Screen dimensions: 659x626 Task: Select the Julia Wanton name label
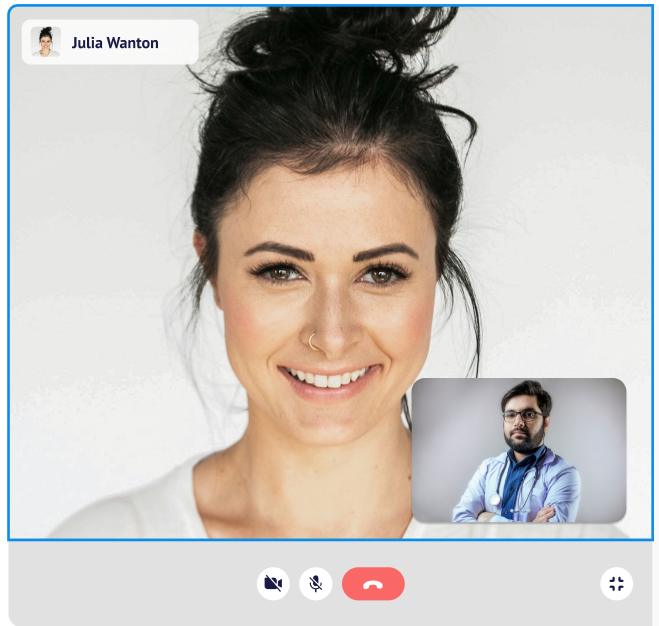[115, 43]
